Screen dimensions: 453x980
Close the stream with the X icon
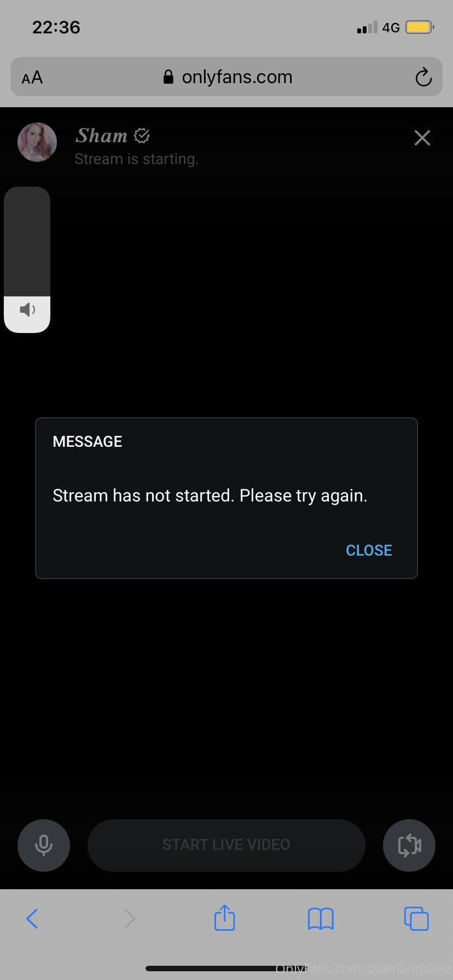pyautogui.click(x=422, y=138)
